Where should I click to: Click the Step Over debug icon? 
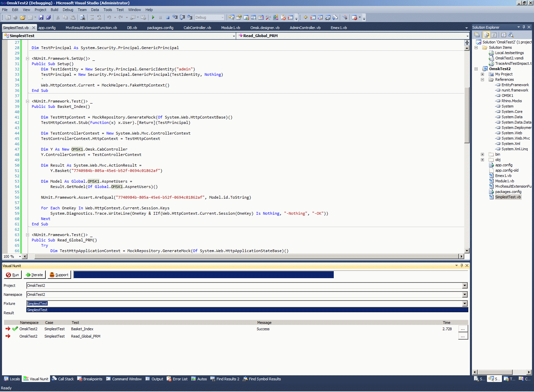(x=183, y=17)
